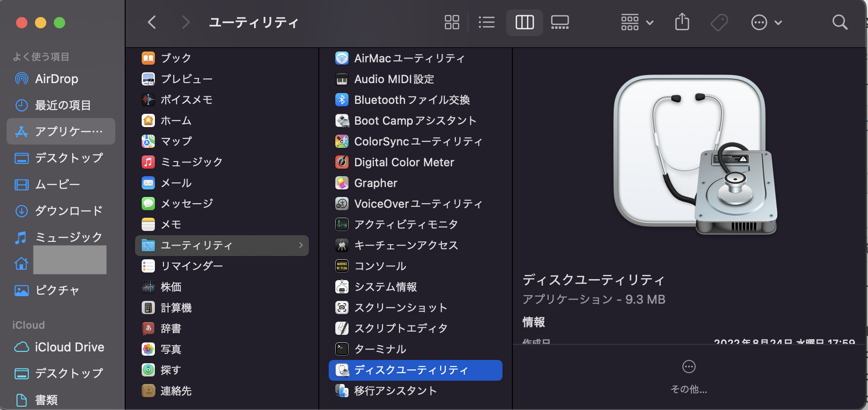Select アクティビティモニタ icon
The width and height of the screenshot is (868, 410).
point(342,224)
